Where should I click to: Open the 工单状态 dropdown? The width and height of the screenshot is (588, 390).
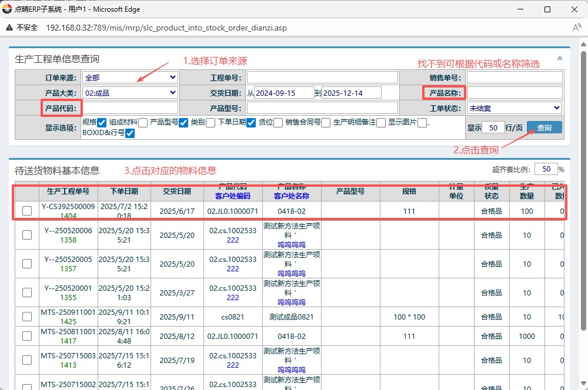pyautogui.click(x=514, y=108)
